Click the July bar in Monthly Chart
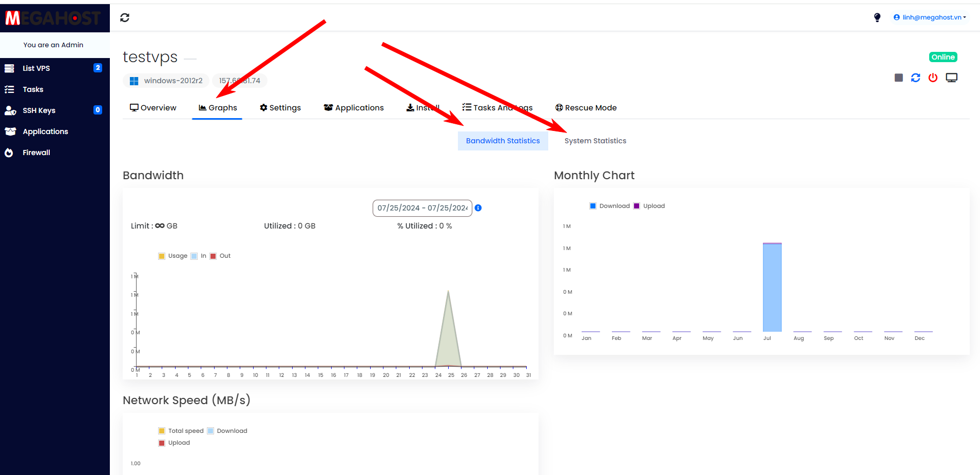 click(772, 288)
